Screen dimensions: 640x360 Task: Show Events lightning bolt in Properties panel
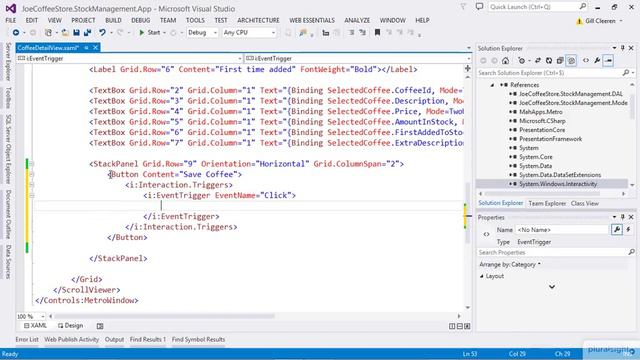tap(629, 230)
